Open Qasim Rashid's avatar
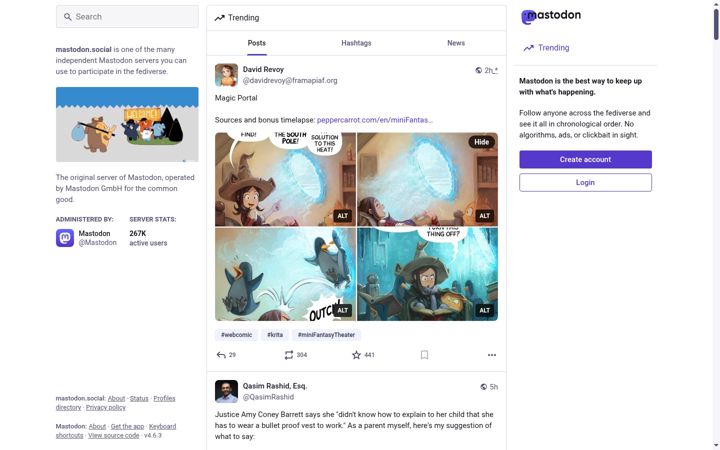 (226, 392)
